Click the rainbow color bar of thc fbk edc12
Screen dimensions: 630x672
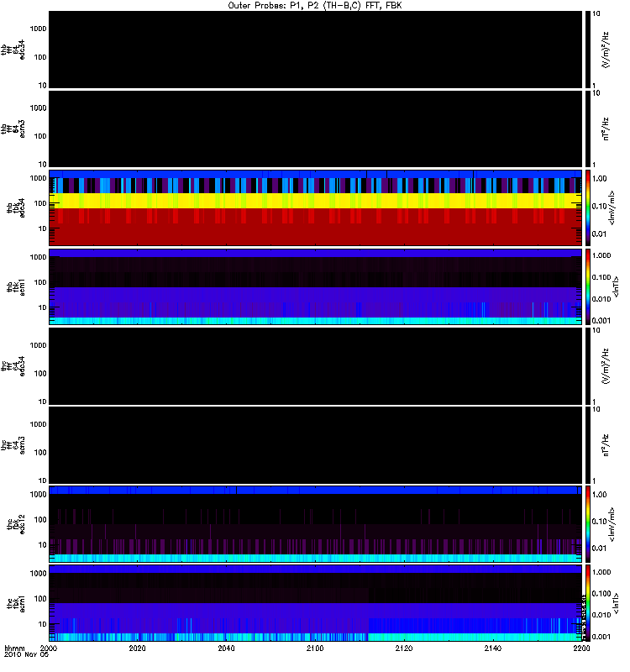[588, 524]
